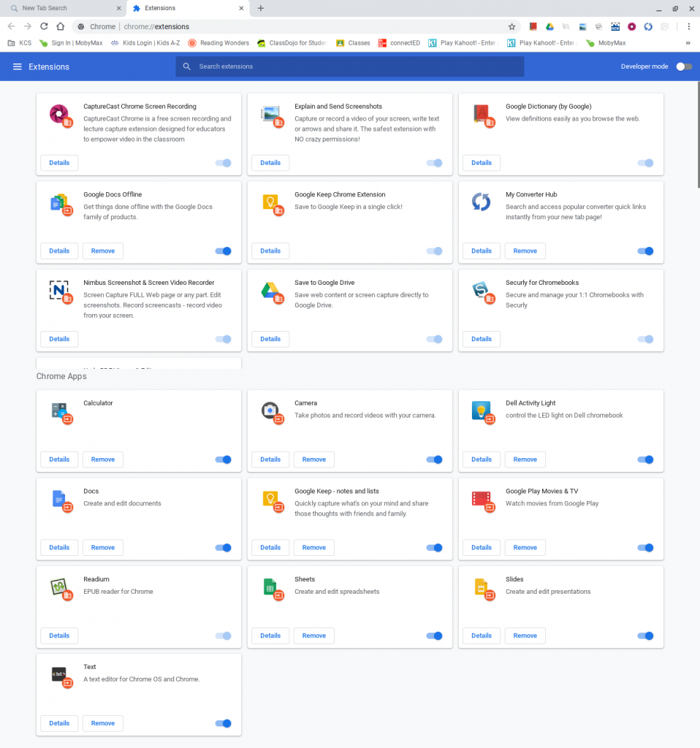This screenshot has height=748, width=700.
Task: Open the connectED bookmark
Action: coord(399,43)
